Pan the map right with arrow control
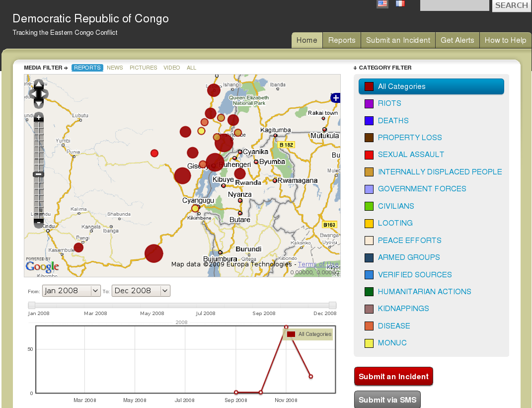The width and height of the screenshot is (532, 408). pos(44,94)
